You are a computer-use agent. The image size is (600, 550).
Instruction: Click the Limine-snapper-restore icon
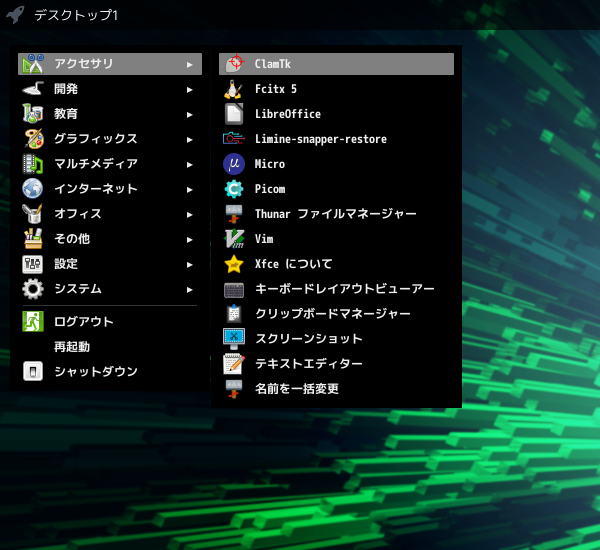point(233,139)
